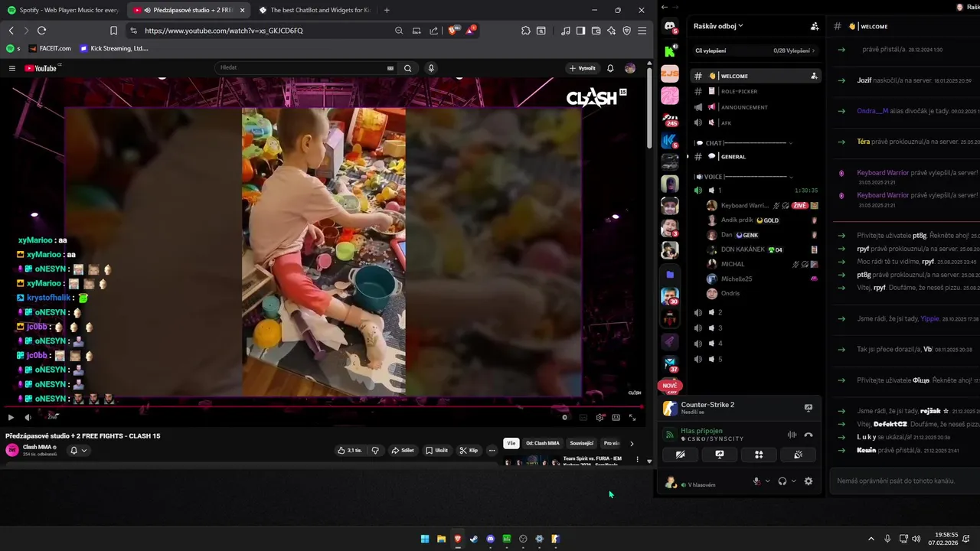Toggle Discord headphones deafen
980x551 pixels.
click(782, 481)
